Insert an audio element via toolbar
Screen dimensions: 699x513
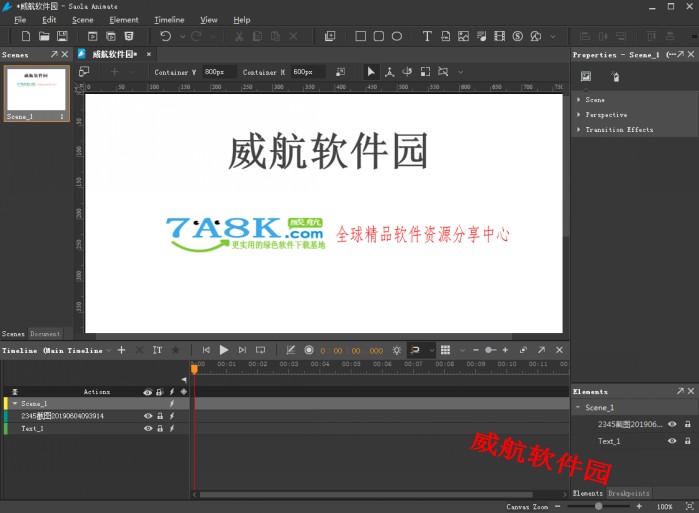(x=481, y=36)
